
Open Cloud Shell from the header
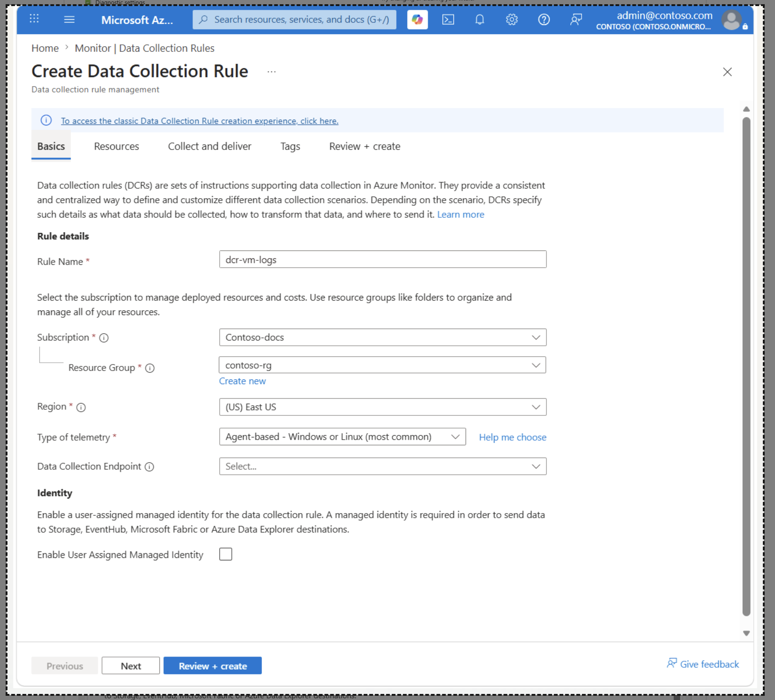(448, 20)
